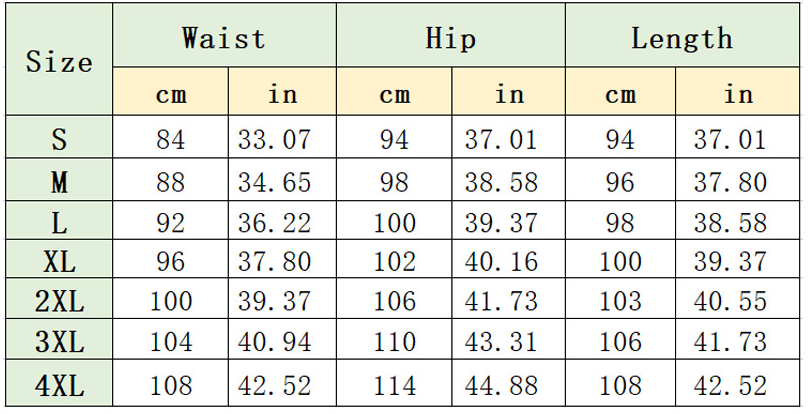Select the 103 length cm cell
This screenshot has height=414, width=812.
click(x=620, y=299)
